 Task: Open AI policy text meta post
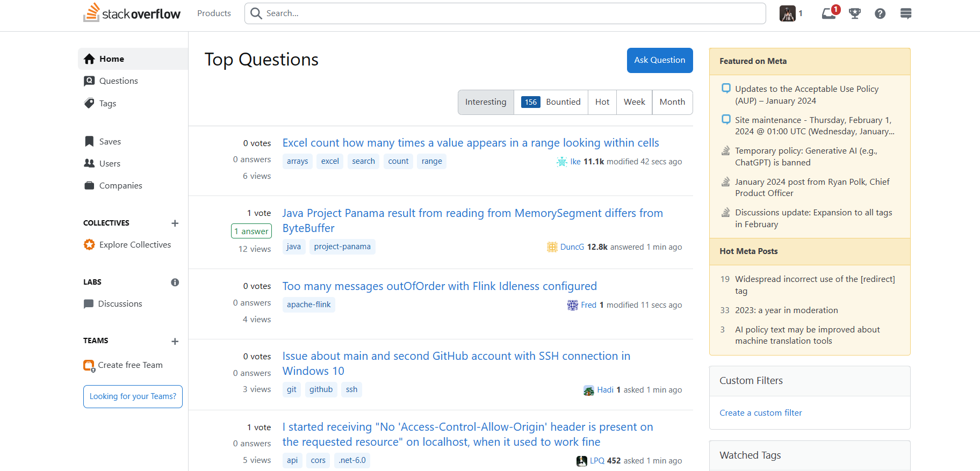(808, 335)
